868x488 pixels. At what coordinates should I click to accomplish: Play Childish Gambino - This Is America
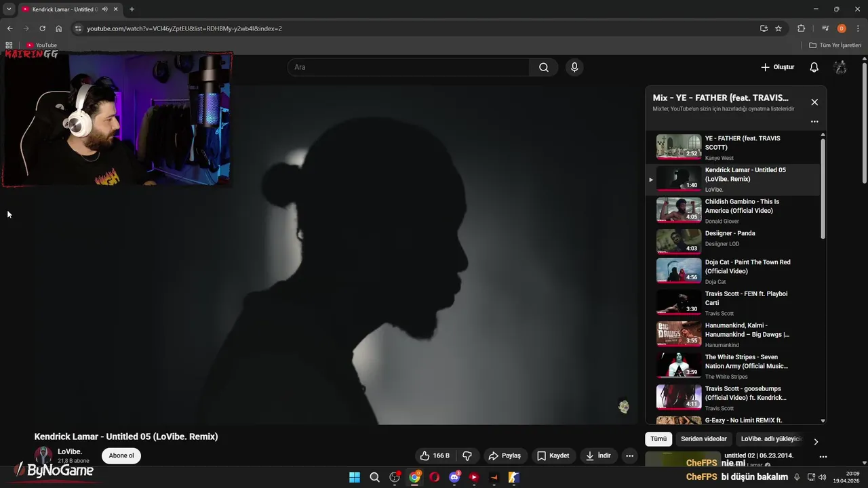[732, 211]
